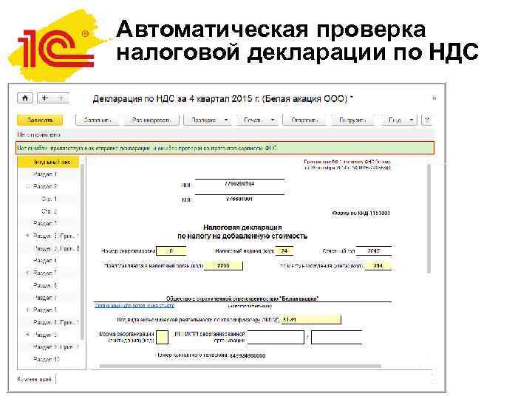532x399 pixels.
Task: Navigate forward with the right arrow
Action: pos(61,98)
